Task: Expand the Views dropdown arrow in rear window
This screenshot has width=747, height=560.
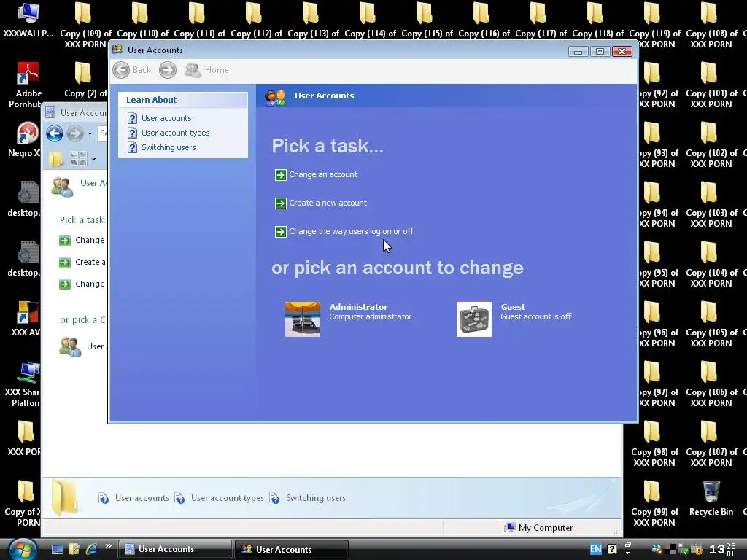Action: 93,159
